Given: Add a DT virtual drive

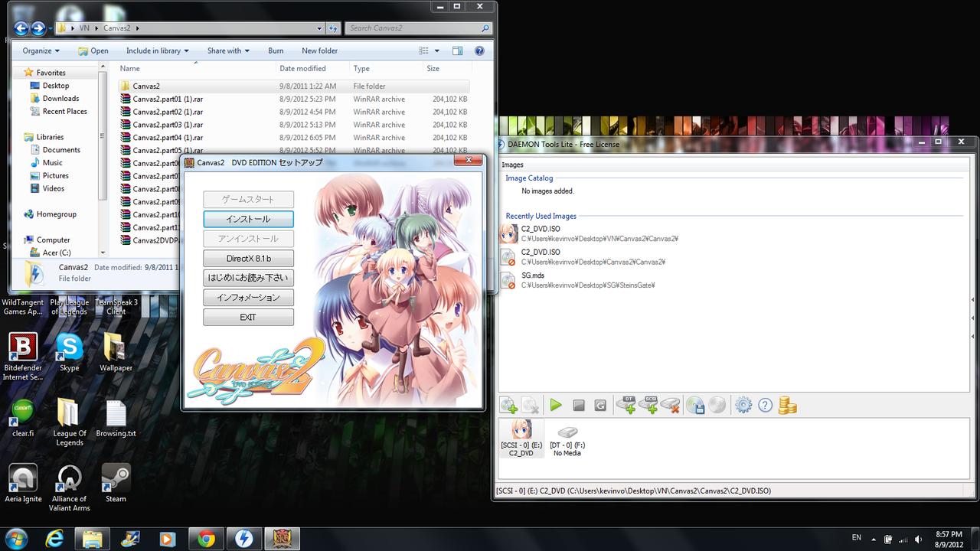Looking at the screenshot, I should 626,406.
